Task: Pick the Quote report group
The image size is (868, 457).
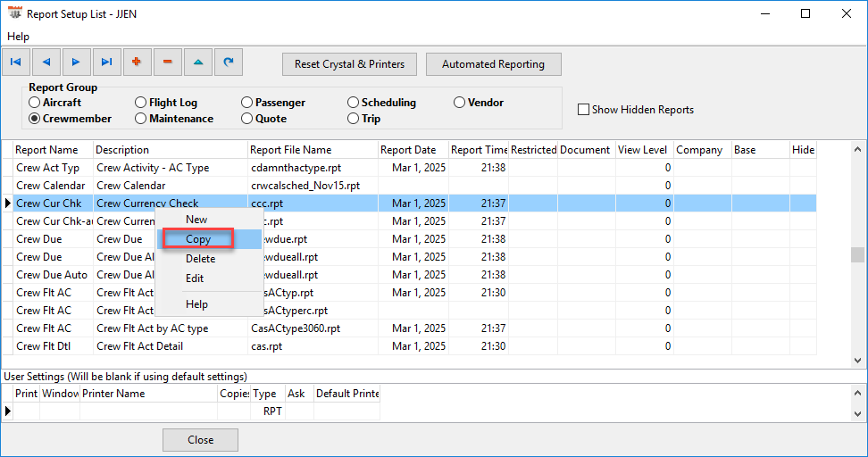Action: 263,119
